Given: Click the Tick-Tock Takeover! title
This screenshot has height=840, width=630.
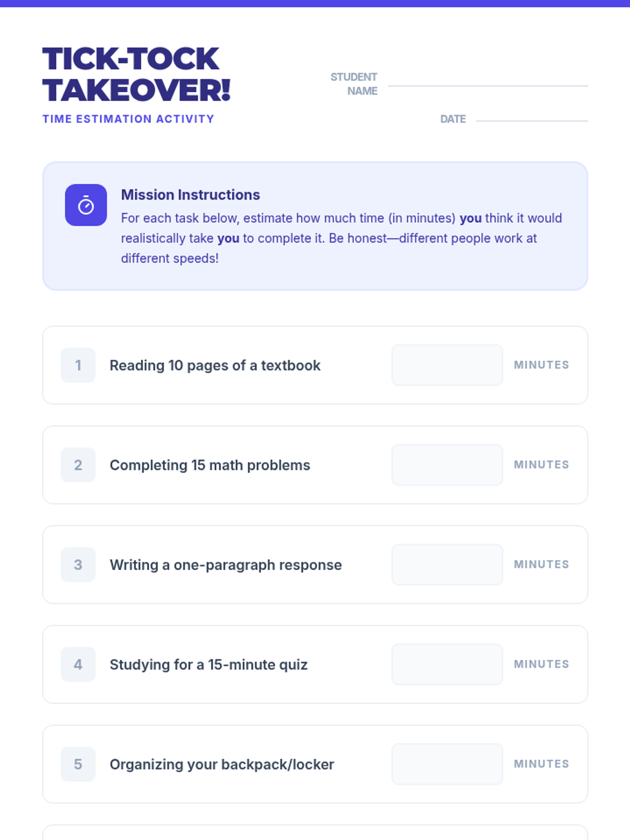Looking at the screenshot, I should click(136, 74).
